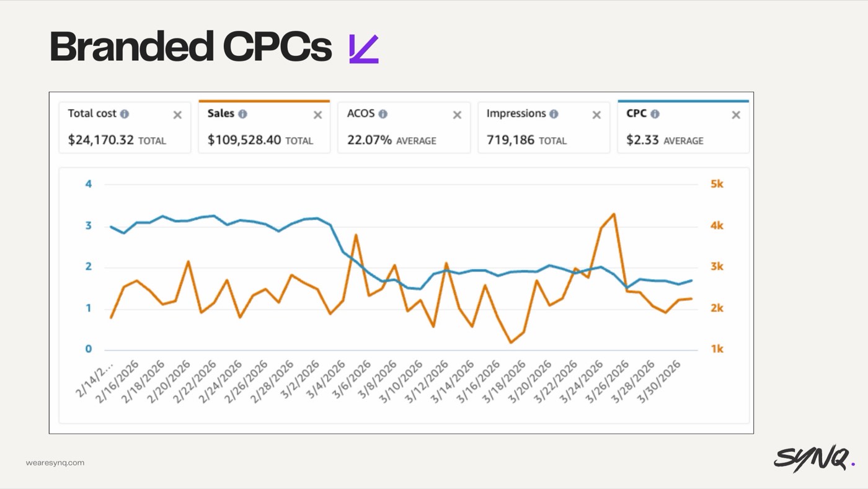The height and width of the screenshot is (489, 868).
Task: Select the Total cost metric card
Action: (x=125, y=127)
